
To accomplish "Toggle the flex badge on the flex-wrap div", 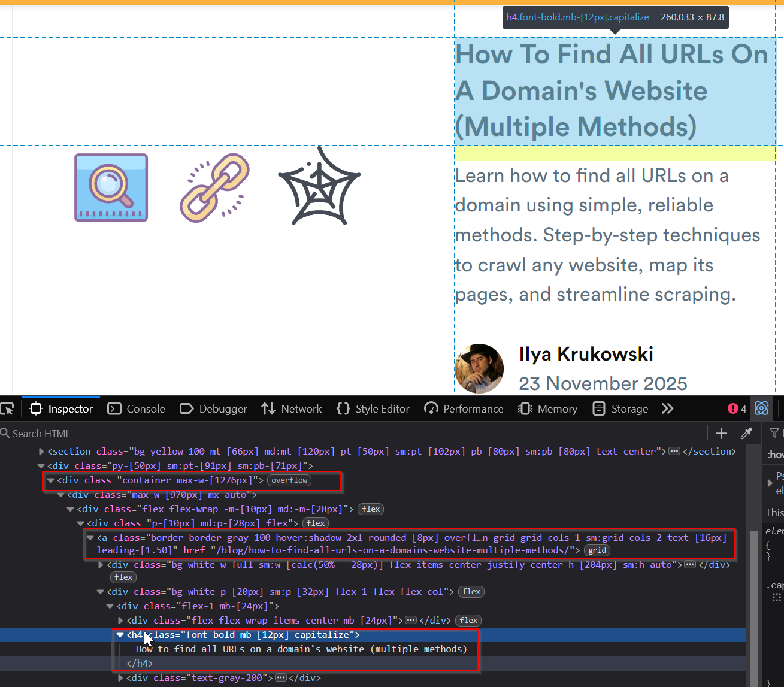I will tap(370, 509).
